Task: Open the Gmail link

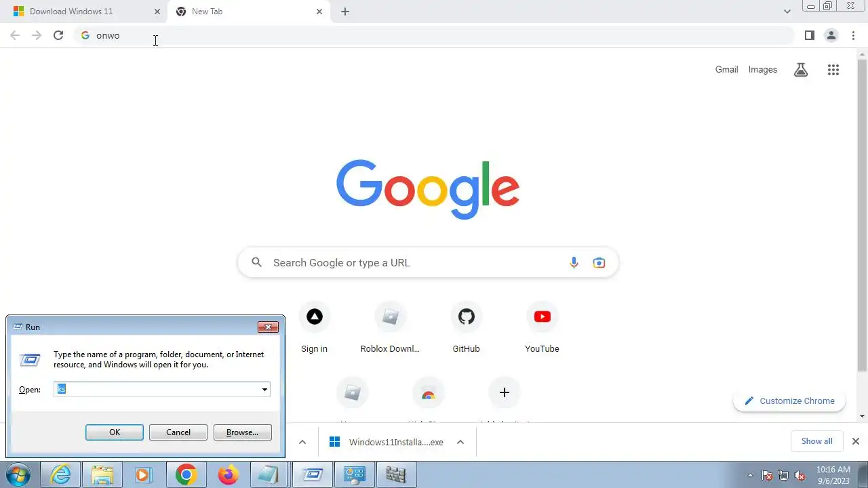Action: coord(726,69)
